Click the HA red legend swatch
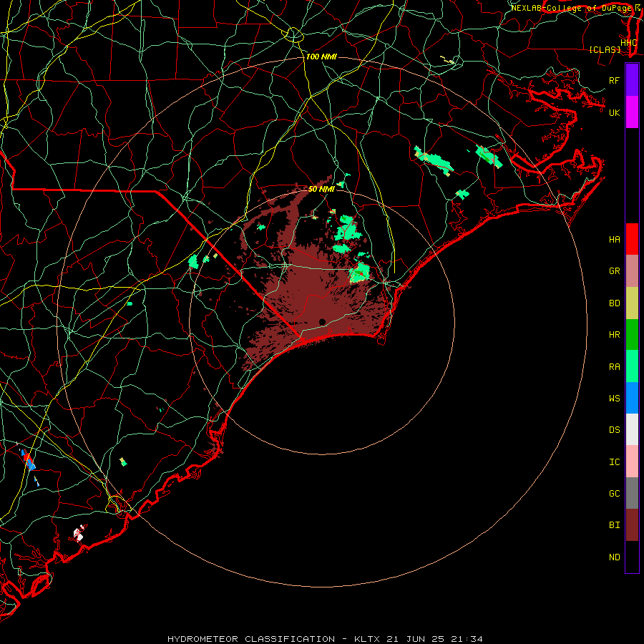This screenshot has height=644, width=644. click(x=632, y=239)
